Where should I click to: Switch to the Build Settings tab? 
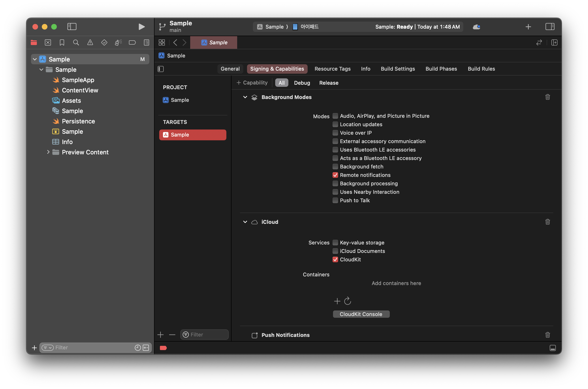[x=398, y=69]
